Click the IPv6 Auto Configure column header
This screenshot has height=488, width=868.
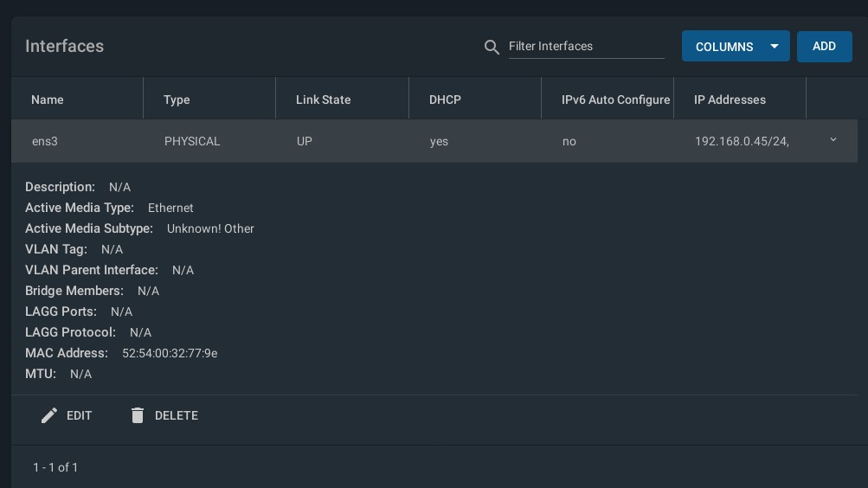615,100
